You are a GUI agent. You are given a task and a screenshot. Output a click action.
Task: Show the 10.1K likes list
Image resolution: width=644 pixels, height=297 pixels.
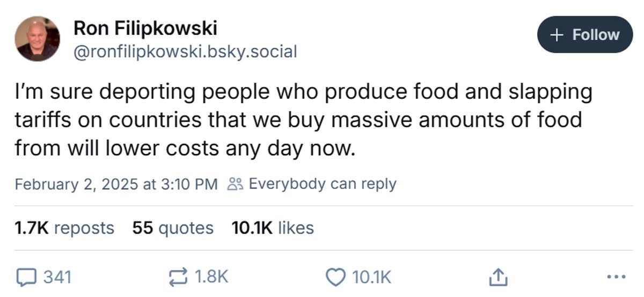pyautogui.click(x=272, y=228)
